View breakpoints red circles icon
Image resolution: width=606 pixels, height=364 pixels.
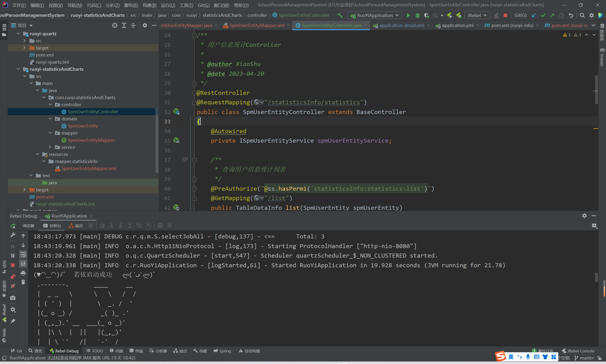13,276
